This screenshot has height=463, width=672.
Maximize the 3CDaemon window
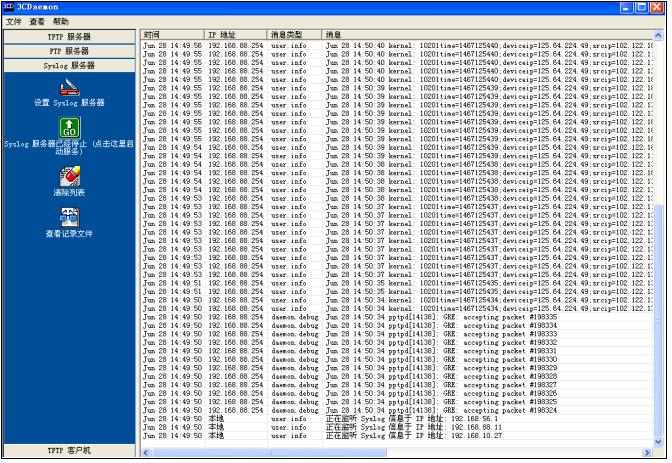coord(641,7)
